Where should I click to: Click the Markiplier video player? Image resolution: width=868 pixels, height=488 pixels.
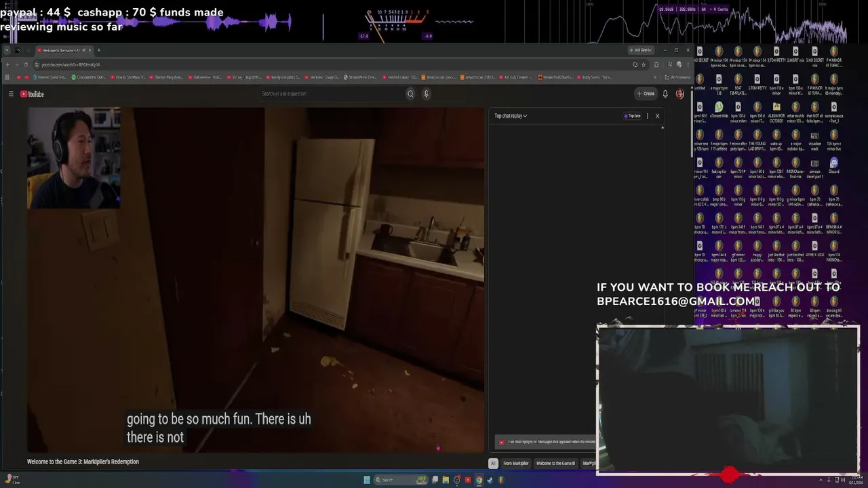[256, 279]
